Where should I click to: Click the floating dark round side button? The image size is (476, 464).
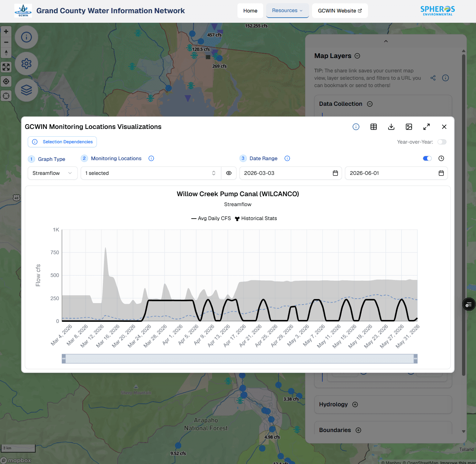(469, 305)
